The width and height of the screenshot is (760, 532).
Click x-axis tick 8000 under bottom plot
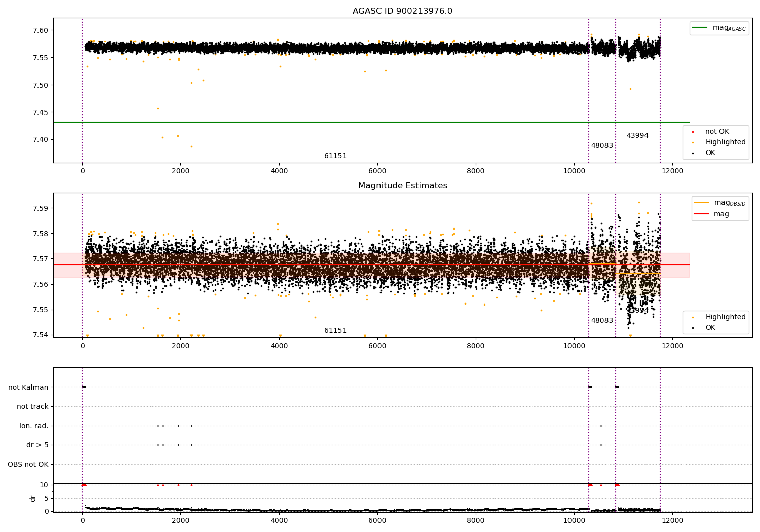(x=476, y=521)
